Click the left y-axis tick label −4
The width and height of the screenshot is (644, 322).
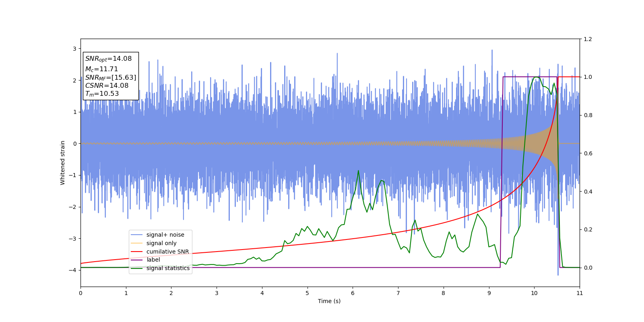(x=72, y=270)
